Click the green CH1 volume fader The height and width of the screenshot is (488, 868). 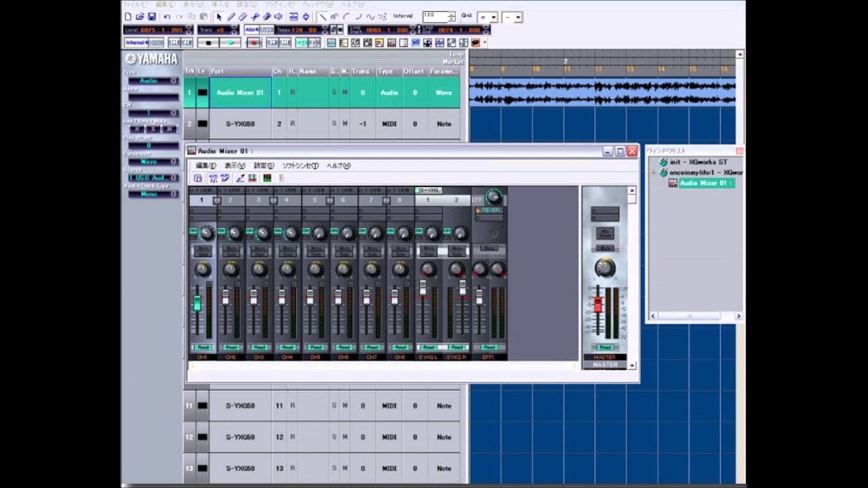point(197,302)
